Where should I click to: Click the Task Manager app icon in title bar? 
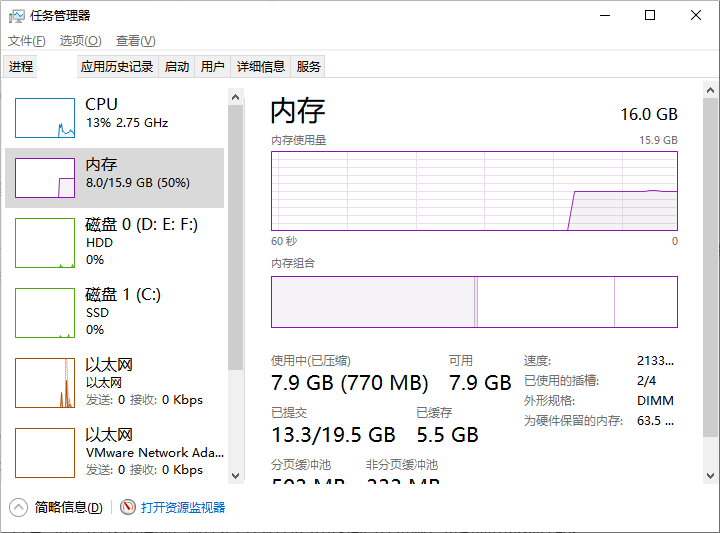(x=17, y=16)
